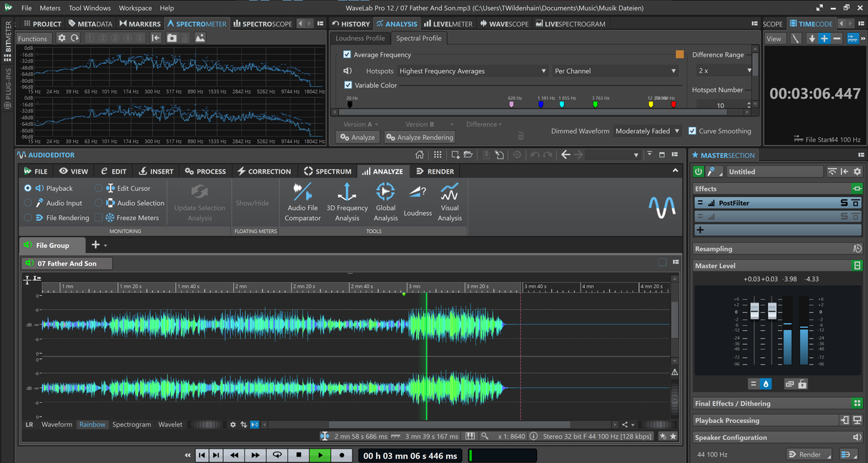
Task: Open the 3D Frequency Analysis tool
Action: pyautogui.click(x=347, y=201)
